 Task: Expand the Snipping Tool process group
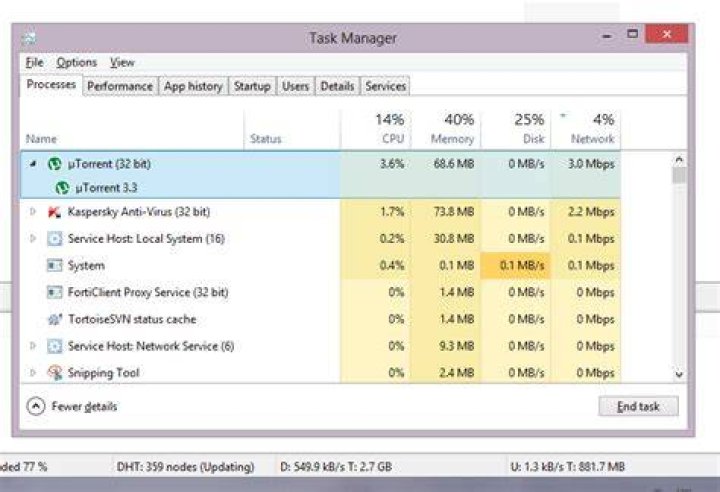[33, 373]
